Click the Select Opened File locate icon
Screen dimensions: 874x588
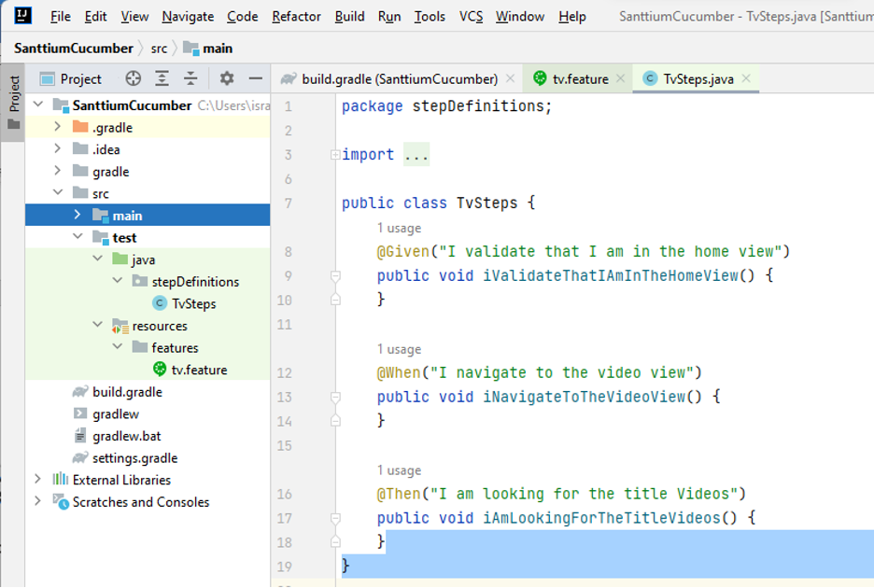point(134,78)
